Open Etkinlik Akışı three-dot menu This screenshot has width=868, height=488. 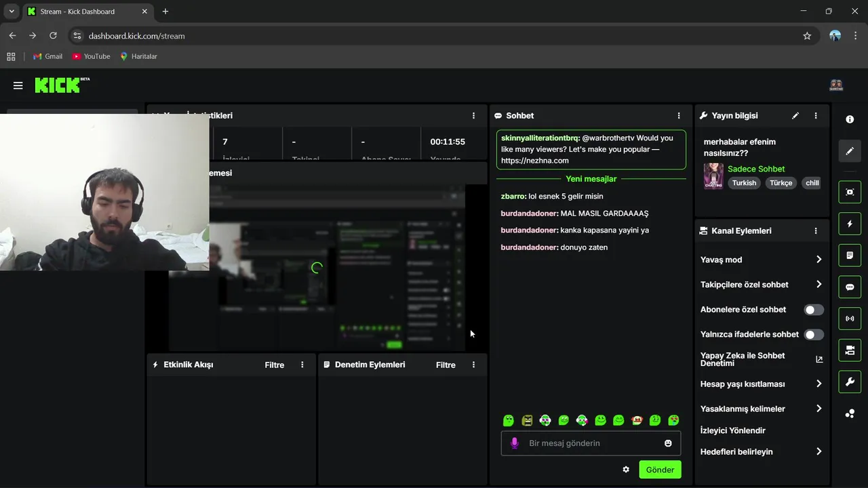[302, 365]
